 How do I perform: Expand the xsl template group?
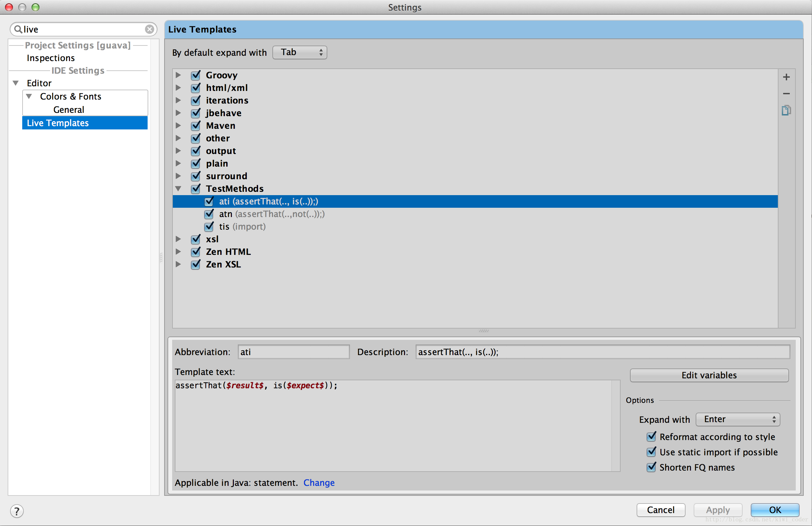[x=178, y=239]
